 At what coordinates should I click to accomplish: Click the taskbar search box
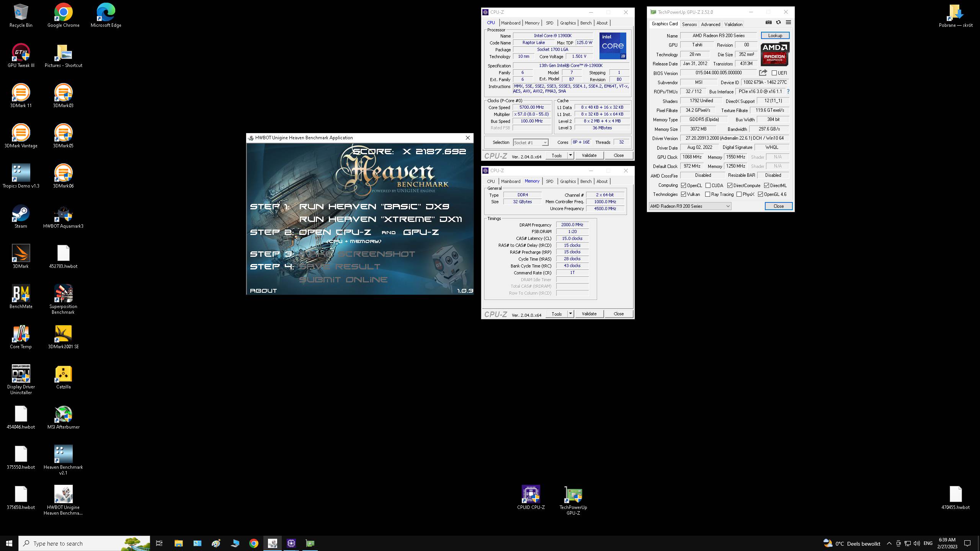(84, 543)
